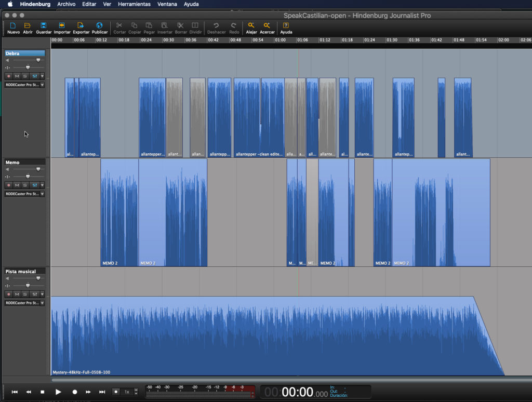Viewport: 532px width, 402px height.
Task: Toggle record arm on Memo track
Action: point(9,185)
